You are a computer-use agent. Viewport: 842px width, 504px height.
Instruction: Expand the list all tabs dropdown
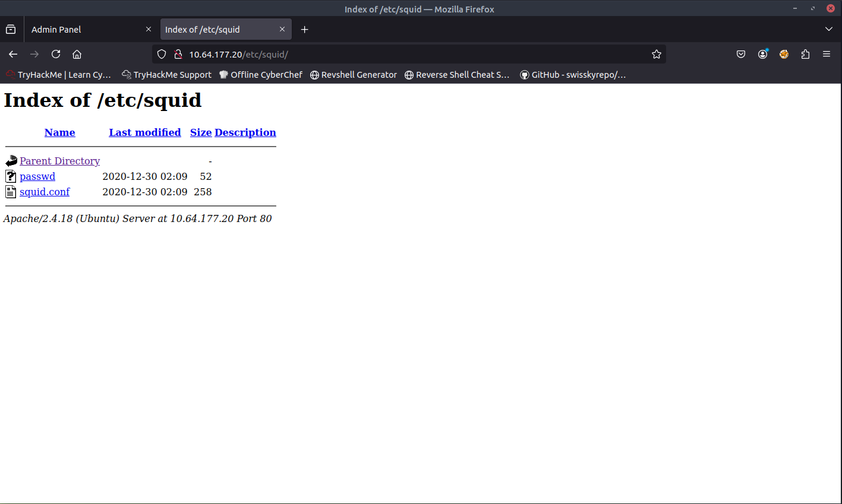coord(828,29)
